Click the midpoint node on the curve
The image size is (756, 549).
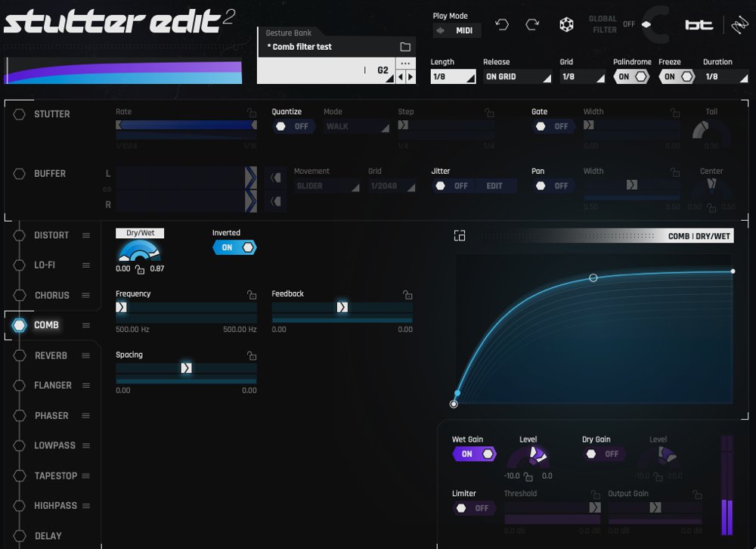point(593,278)
